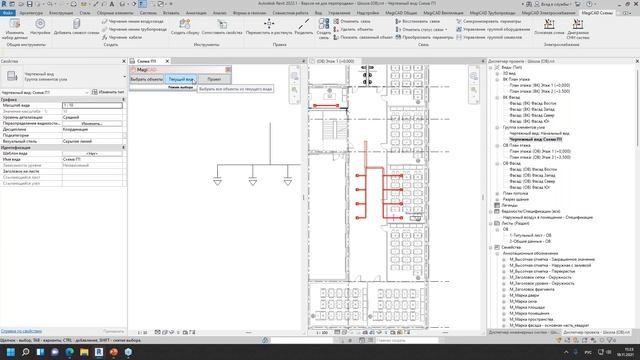
Task: Activate the Схема view tab
Action: tap(146, 61)
